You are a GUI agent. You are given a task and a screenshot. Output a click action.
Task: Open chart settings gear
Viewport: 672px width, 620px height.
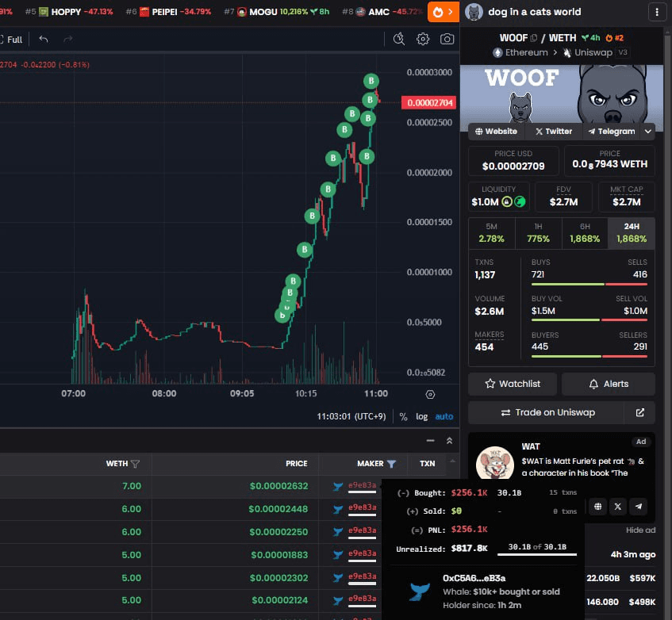(423, 39)
